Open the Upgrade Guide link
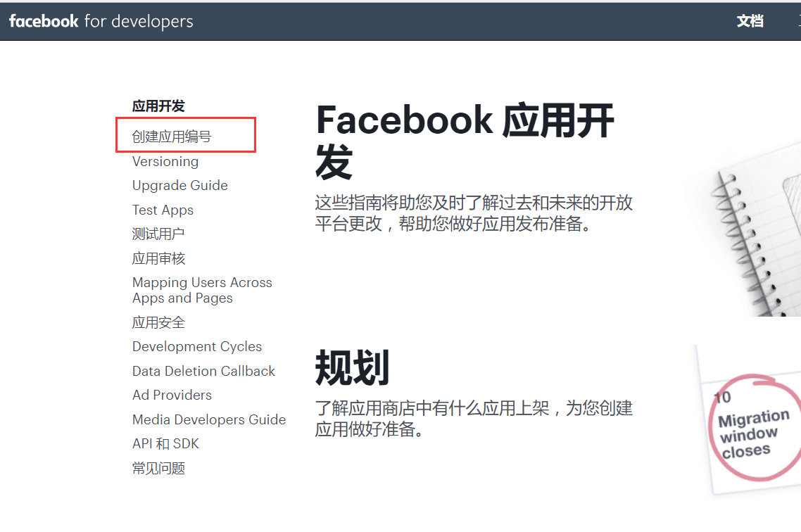Image resolution: width=801 pixels, height=532 pixels. [x=180, y=185]
